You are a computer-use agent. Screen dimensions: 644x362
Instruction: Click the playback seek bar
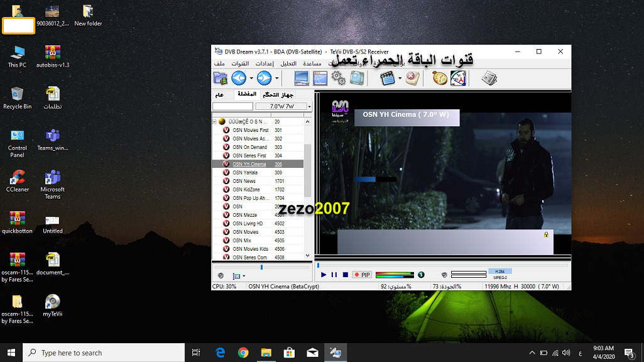pyautogui.click(x=443, y=266)
